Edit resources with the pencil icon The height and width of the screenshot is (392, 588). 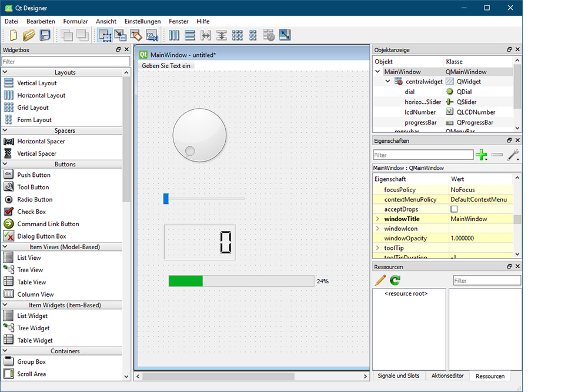point(380,280)
